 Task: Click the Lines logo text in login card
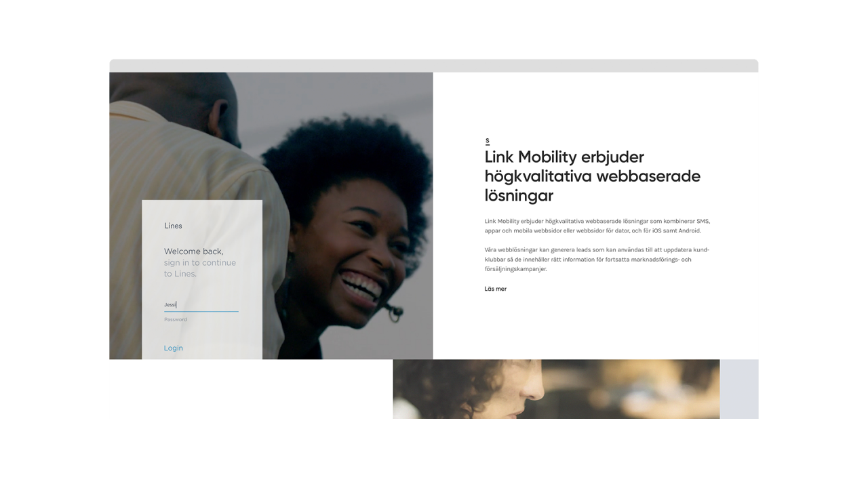173,226
